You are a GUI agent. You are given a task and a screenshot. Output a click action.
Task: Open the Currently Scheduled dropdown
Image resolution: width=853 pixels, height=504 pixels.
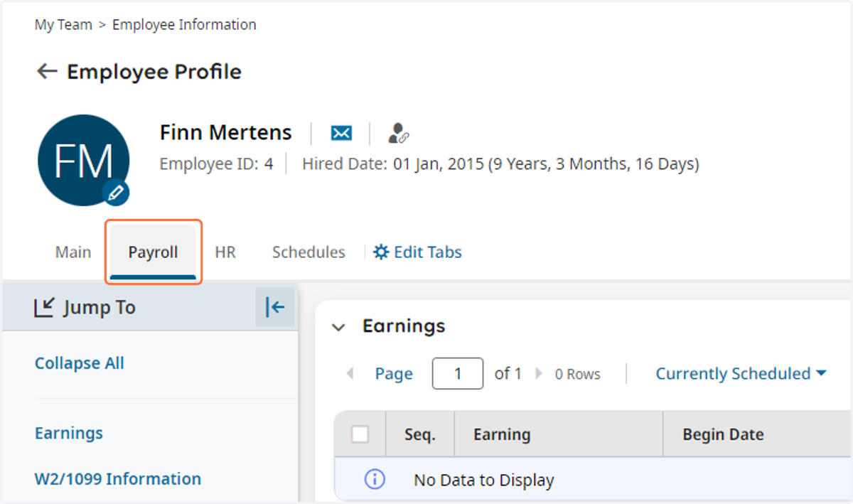741,373
